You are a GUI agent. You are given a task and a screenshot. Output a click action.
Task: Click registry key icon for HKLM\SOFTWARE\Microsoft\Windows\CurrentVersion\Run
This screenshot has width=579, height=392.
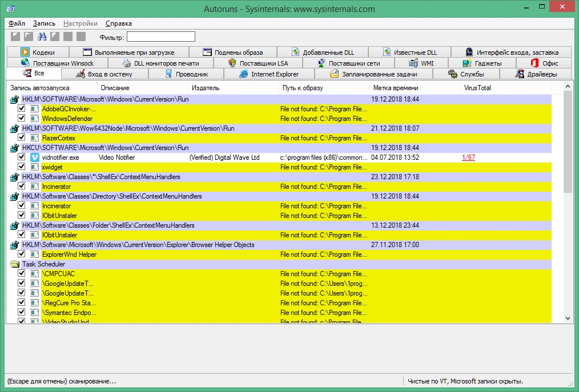(x=14, y=99)
